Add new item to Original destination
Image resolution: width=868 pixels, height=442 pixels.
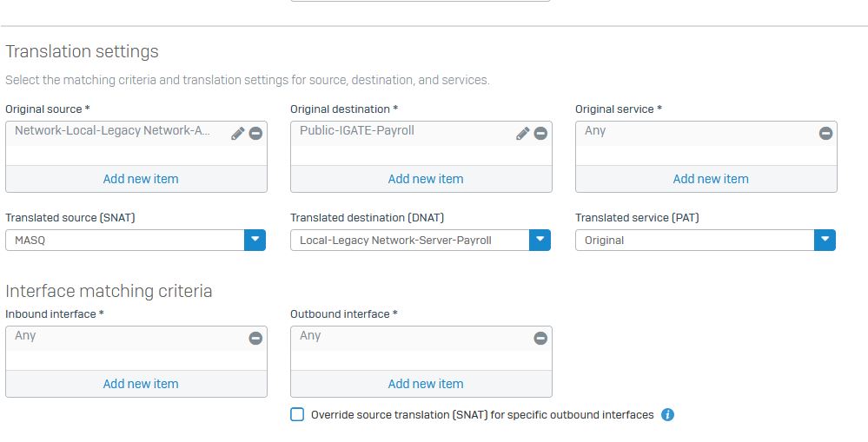tap(426, 179)
